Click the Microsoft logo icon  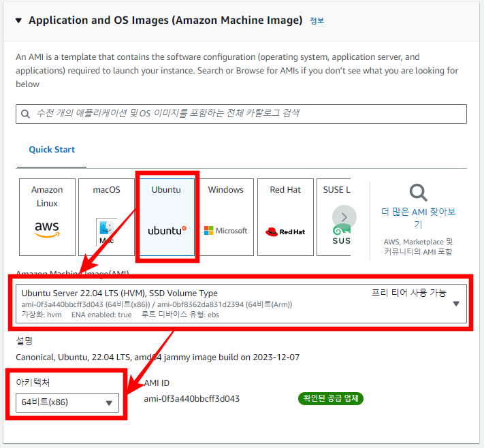tap(225, 231)
